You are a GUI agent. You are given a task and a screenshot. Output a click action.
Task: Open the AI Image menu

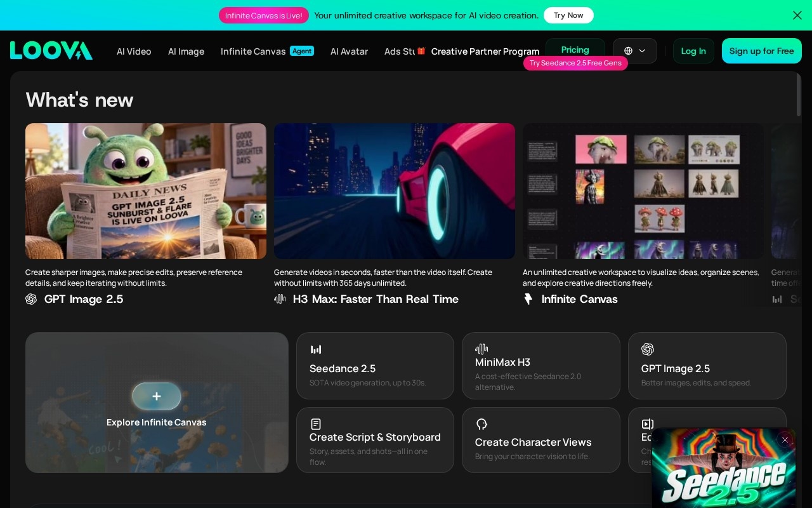click(186, 51)
